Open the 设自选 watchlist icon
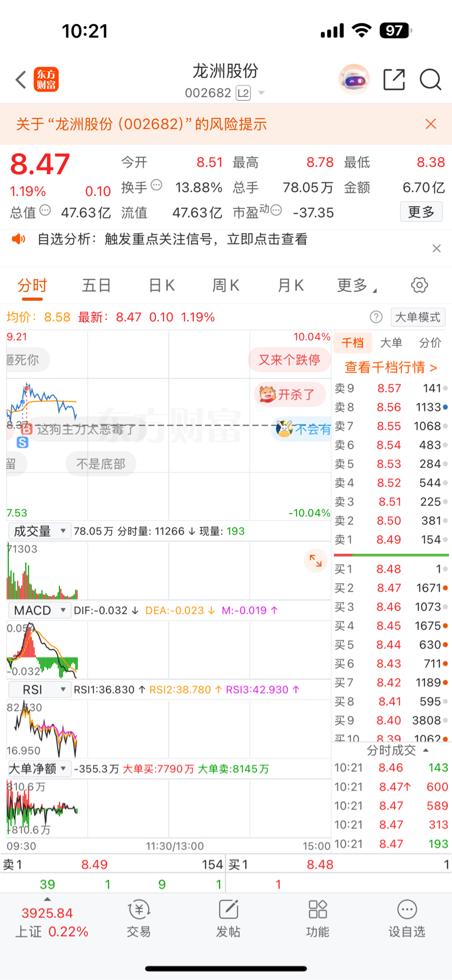 point(407,918)
